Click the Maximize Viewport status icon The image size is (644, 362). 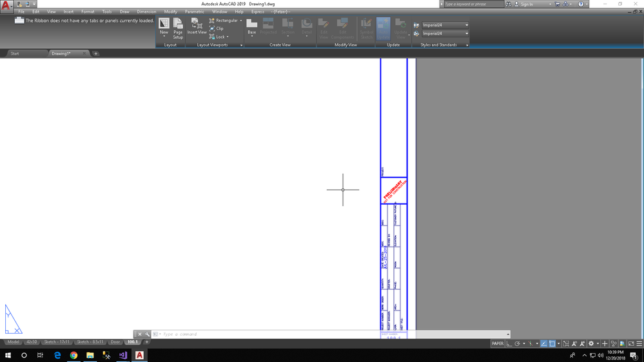coord(566,343)
